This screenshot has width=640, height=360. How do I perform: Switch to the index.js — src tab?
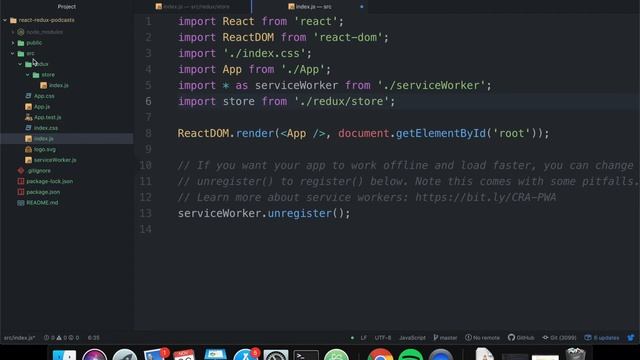point(309,7)
